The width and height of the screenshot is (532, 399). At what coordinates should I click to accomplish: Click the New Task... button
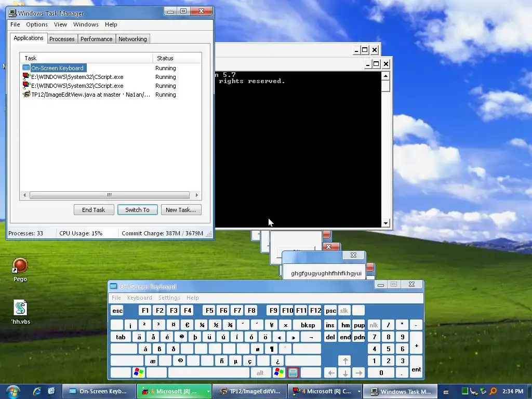181,210
